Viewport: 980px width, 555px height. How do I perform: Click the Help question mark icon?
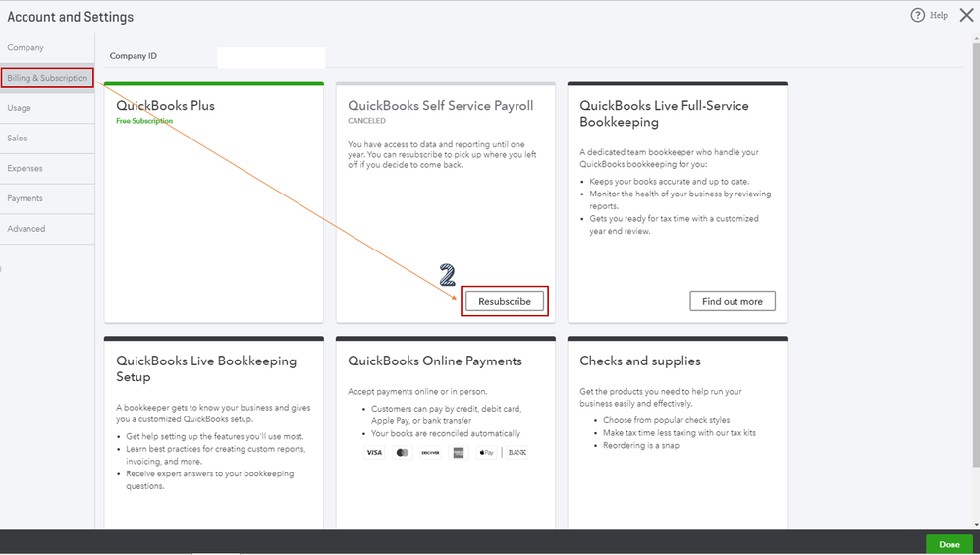[x=917, y=15]
